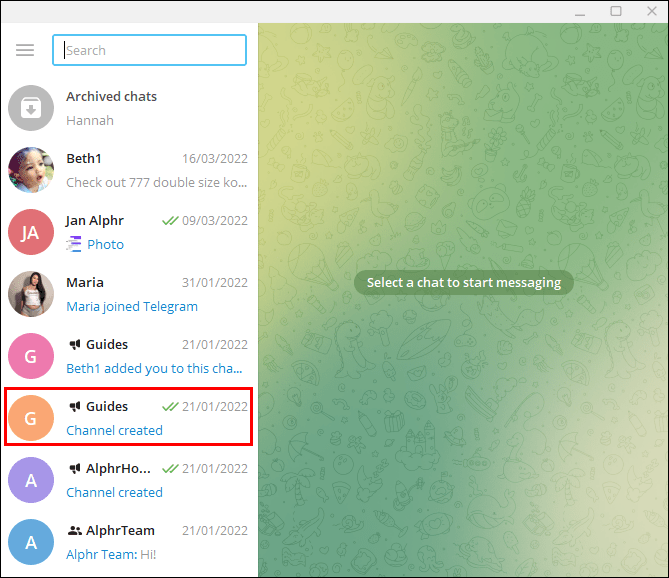669x578 pixels.
Task: Click orange G avatar of Guides channel
Action: point(31,418)
